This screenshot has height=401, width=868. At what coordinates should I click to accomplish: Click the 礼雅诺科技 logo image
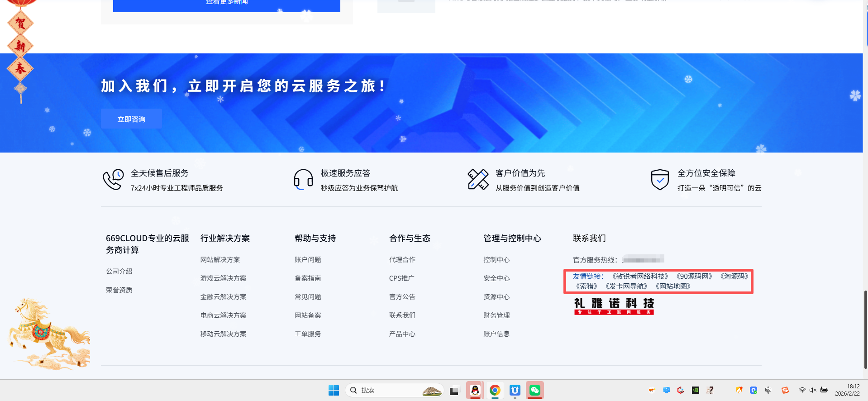614,306
